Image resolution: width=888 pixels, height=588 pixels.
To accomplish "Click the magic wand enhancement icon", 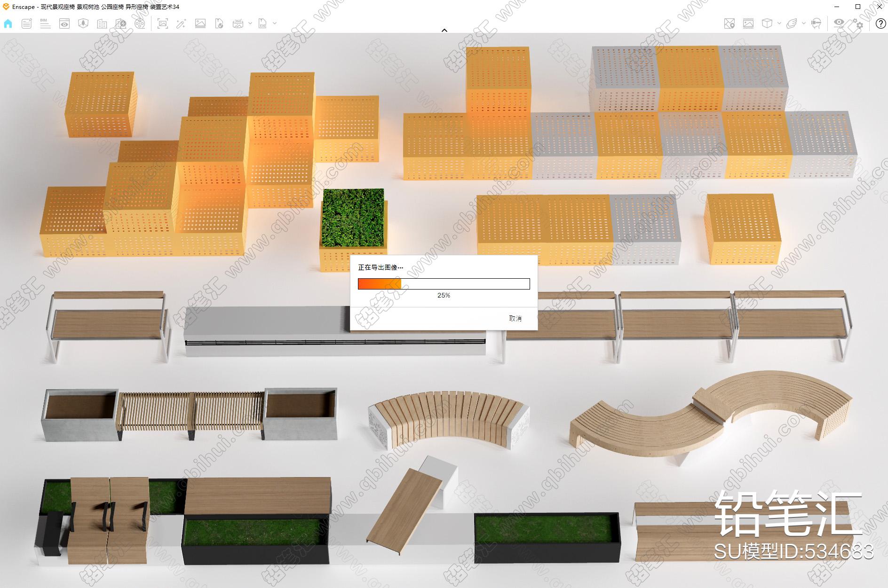I will click(x=181, y=24).
